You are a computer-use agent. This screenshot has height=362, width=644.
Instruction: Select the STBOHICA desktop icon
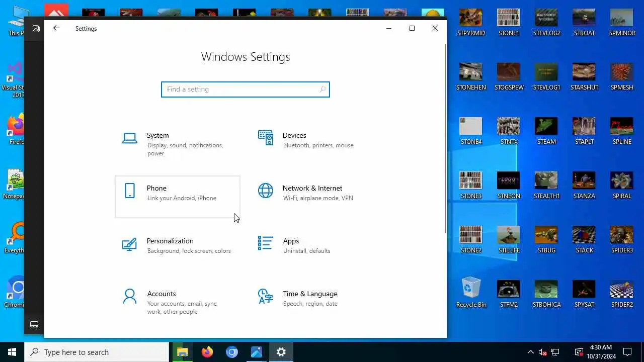[x=546, y=294]
